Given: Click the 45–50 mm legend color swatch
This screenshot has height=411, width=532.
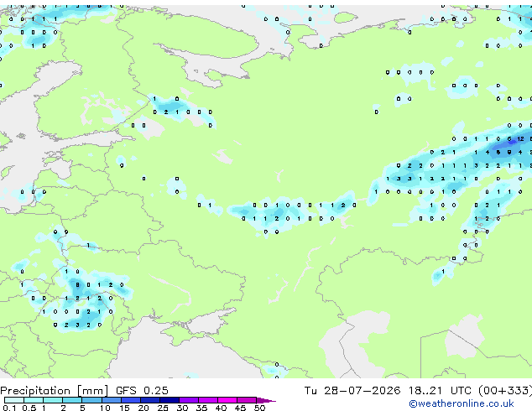Looking at the screenshot, I should click(247, 400).
